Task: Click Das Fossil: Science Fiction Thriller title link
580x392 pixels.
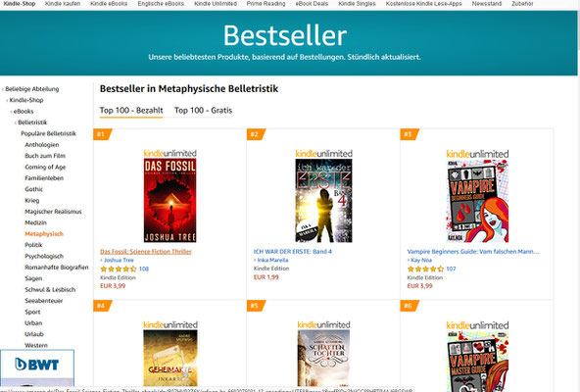Action: [x=146, y=251]
